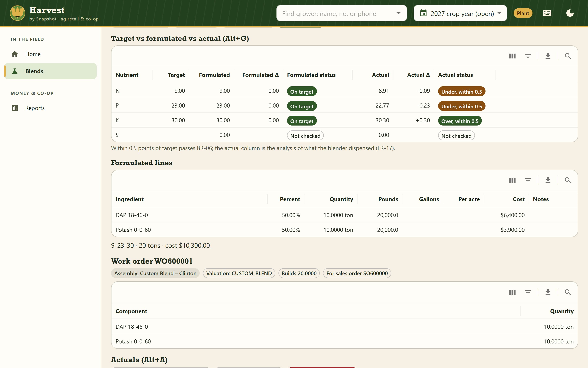588x368 pixels.
Task: Open keyboard shortcuts icon in header
Action: [547, 13]
